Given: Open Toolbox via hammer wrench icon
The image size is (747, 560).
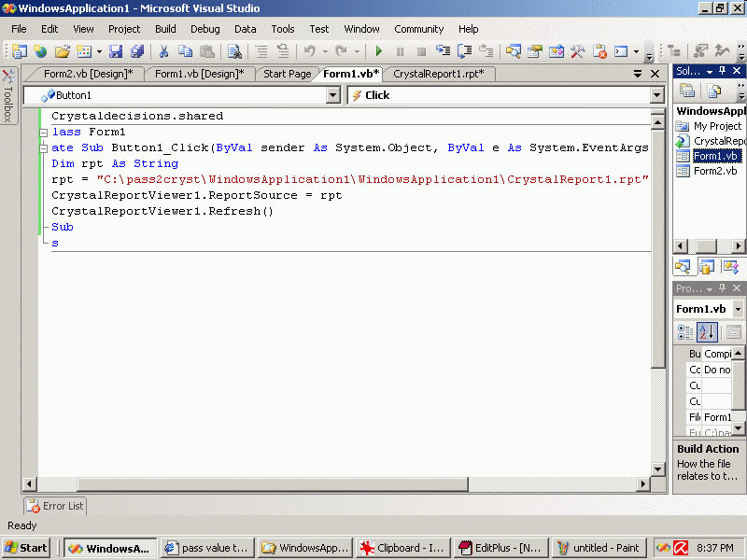Looking at the screenshot, I should coord(577,51).
